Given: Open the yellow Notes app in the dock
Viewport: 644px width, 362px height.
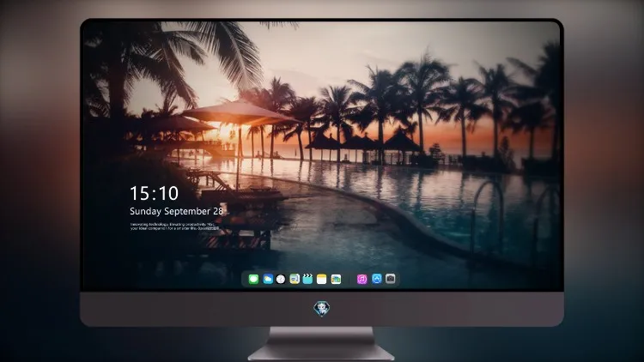Looking at the screenshot, I should click(x=322, y=279).
